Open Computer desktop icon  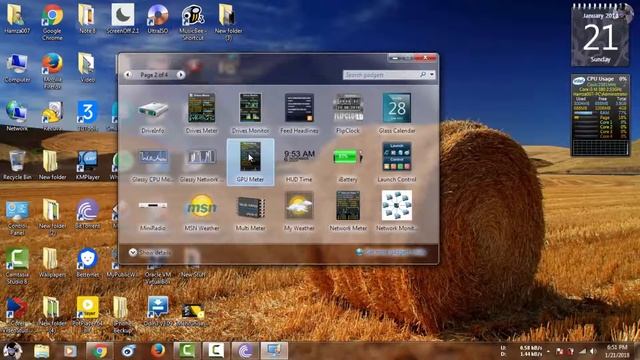coord(17,69)
